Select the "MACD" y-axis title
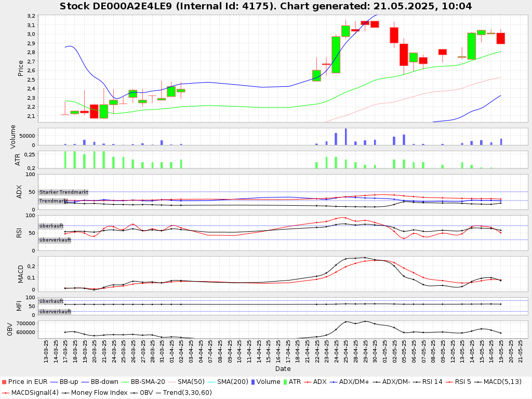Viewport: 532px width, 399px height. click(x=20, y=274)
